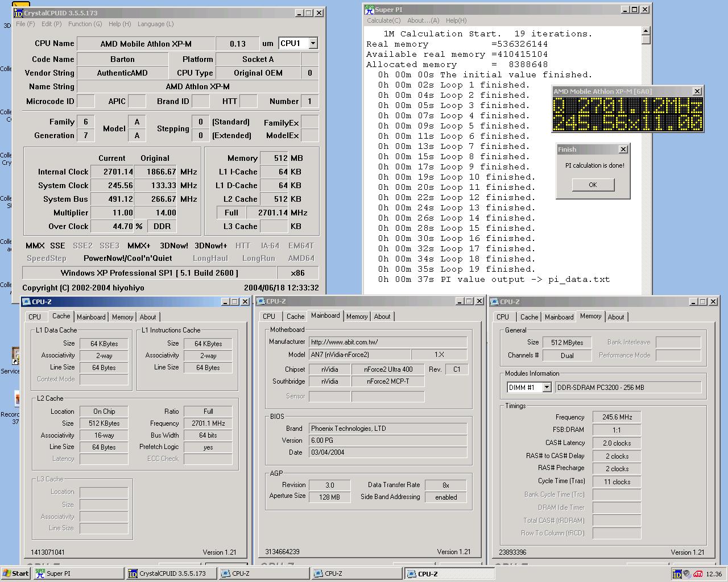
Task: Open the Language (L) menu in CrystalCPUID
Action: [x=155, y=24]
